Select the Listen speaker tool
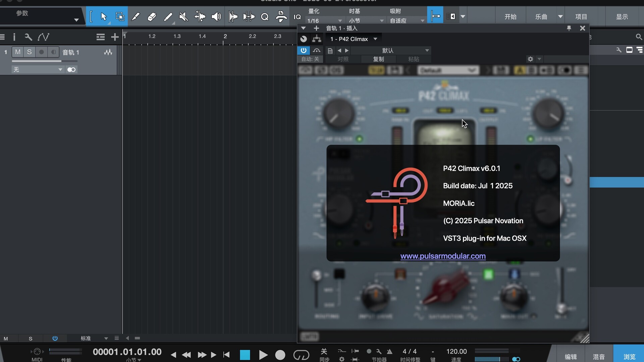644x362 pixels. (216, 16)
